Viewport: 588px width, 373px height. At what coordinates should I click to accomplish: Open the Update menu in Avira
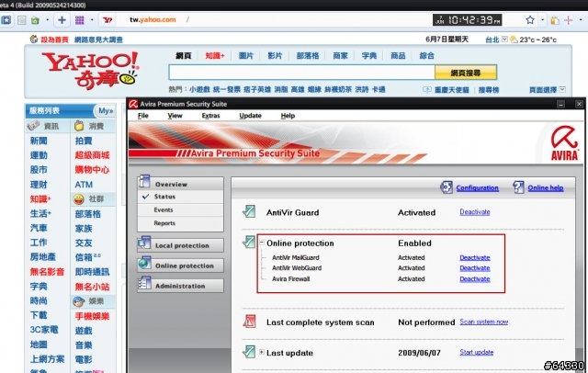pyautogui.click(x=250, y=116)
